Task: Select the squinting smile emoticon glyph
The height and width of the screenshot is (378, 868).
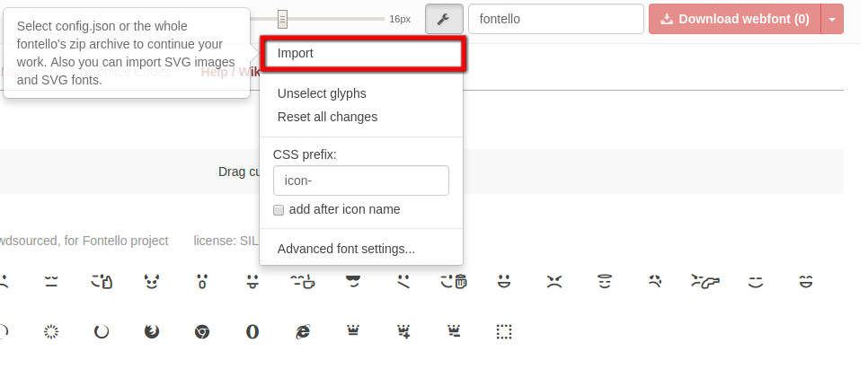Action: click(x=756, y=282)
